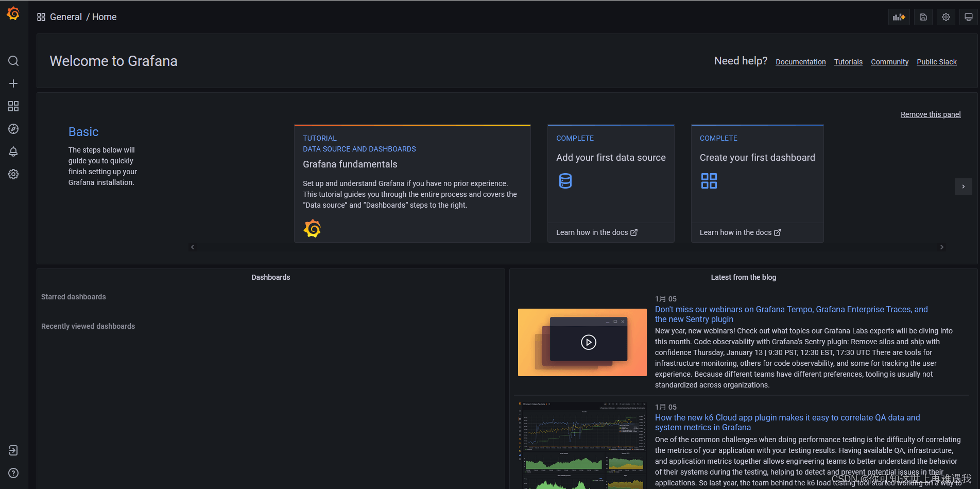Open the Community link

click(x=890, y=62)
